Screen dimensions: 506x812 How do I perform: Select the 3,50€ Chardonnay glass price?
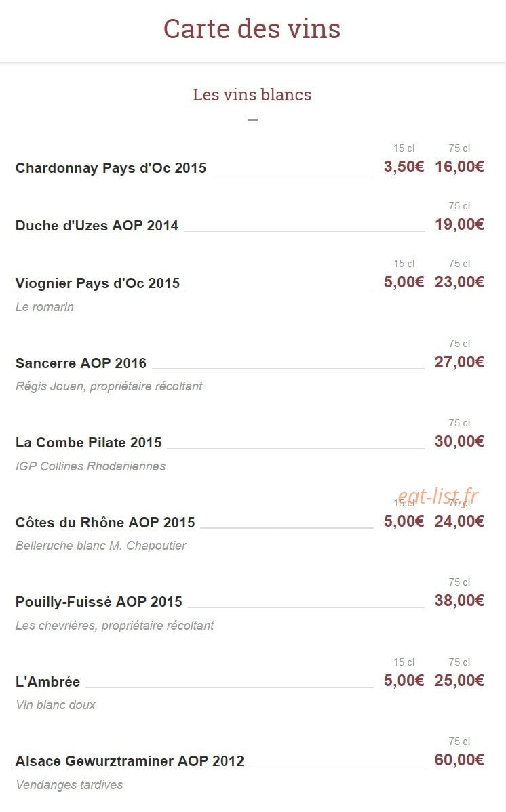click(x=404, y=167)
